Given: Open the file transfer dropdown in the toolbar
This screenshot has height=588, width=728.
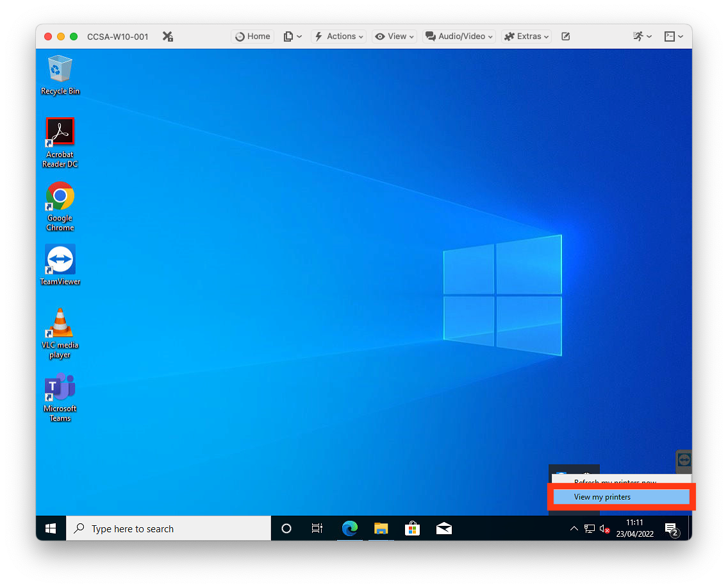Looking at the screenshot, I should coord(292,37).
